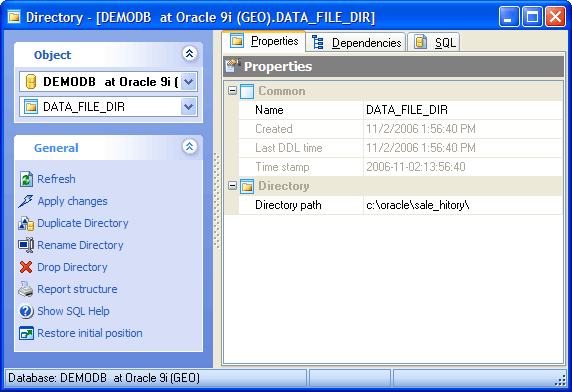Click the Directory path value field
The height and width of the screenshot is (392, 572).
[x=463, y=205]
